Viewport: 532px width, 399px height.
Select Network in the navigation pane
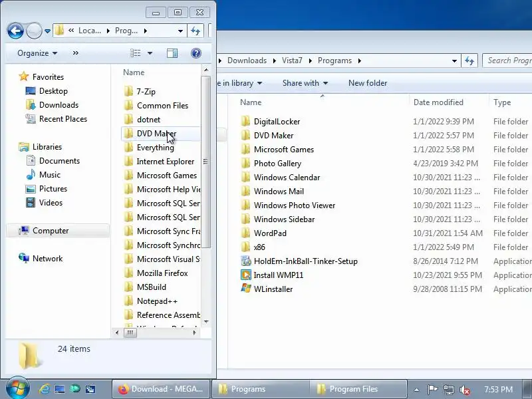coord(47,259)
